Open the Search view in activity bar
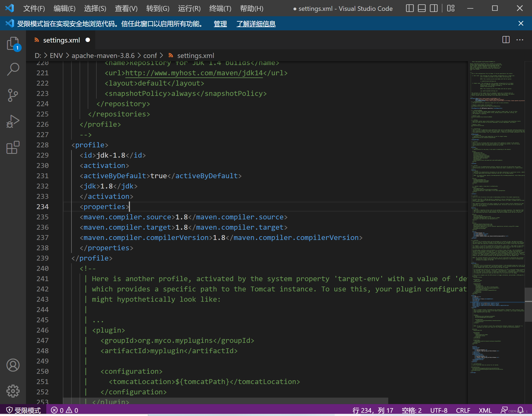 [x=13, y=69]
